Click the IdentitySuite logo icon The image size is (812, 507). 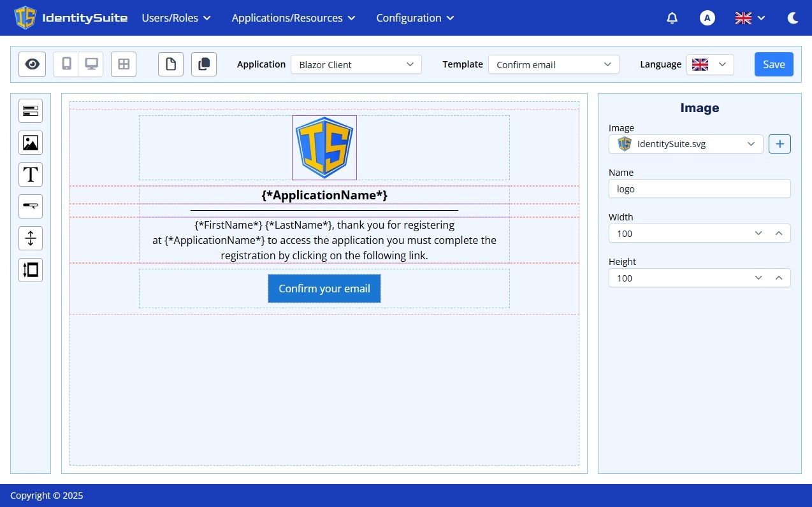click(x=25, y=17)
